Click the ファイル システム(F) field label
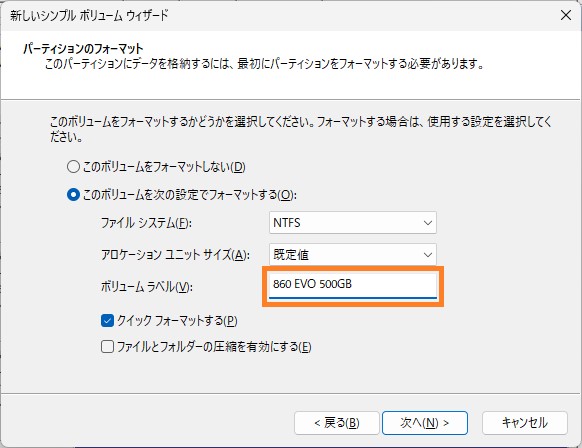The width and height of the screenshot is (582, 448). [x=146, y=223]
